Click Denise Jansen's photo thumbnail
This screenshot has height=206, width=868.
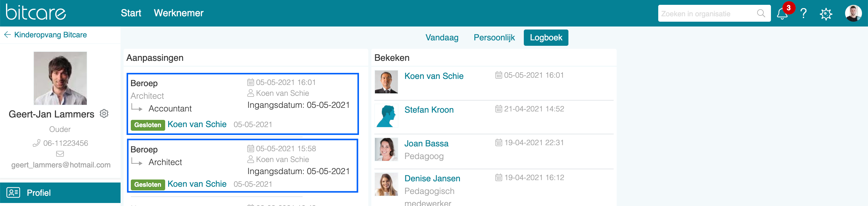tap(386, 184)
